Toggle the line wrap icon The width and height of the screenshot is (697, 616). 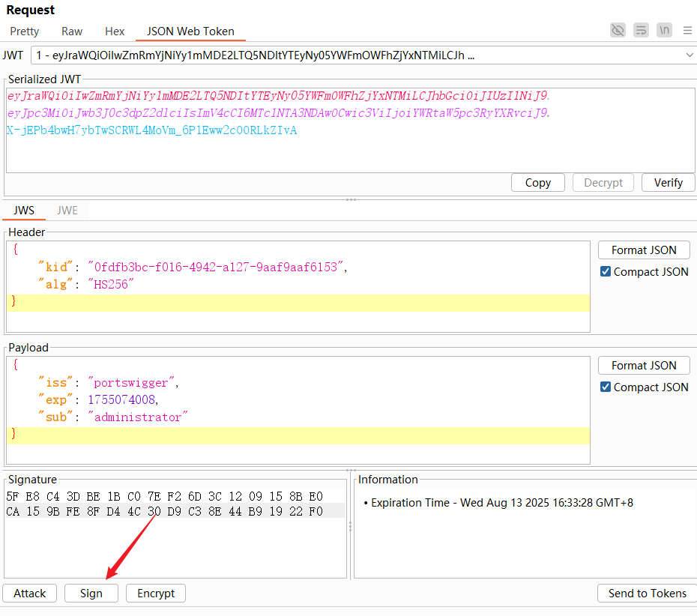tap(641, 31)
